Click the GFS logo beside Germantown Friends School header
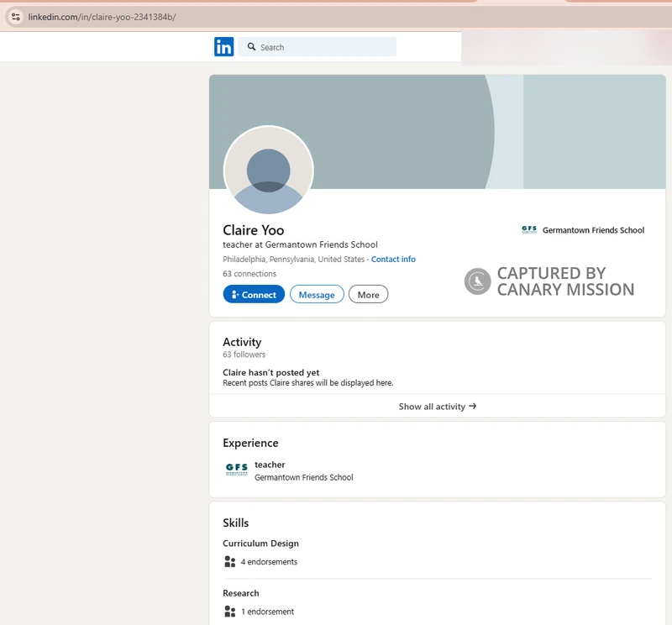 (x=529, y=230)
